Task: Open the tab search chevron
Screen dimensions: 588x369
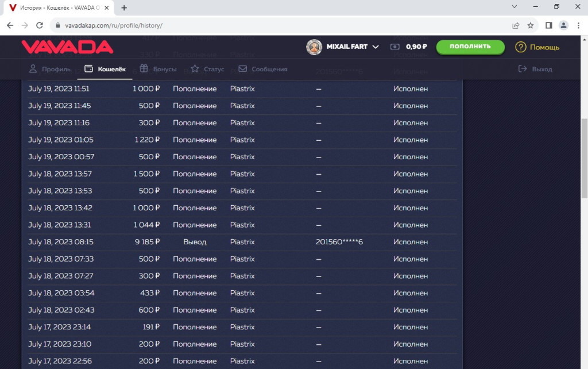Action: (x=514, y=7)
